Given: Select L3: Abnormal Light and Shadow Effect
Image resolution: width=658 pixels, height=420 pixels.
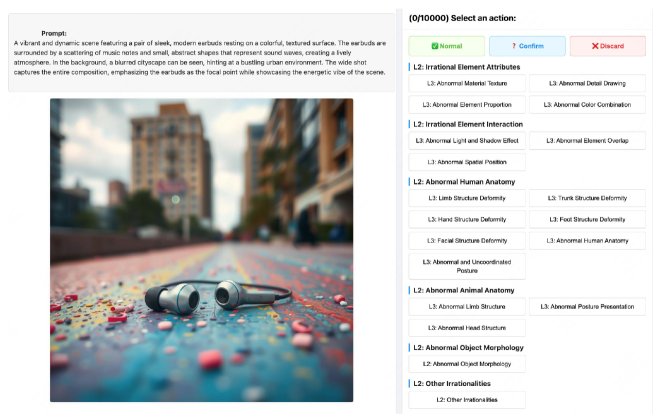Looking at the screenshot, I should tap(467, 141).
